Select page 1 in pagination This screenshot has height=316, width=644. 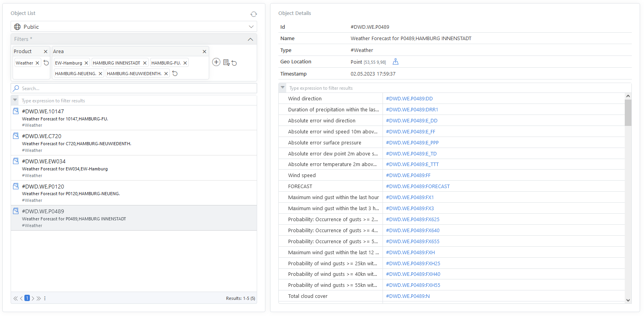(x=27, y=298)
